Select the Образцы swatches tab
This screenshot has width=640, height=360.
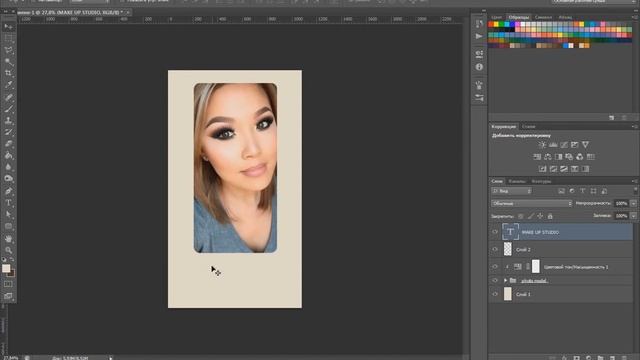[x=519, y=17]
